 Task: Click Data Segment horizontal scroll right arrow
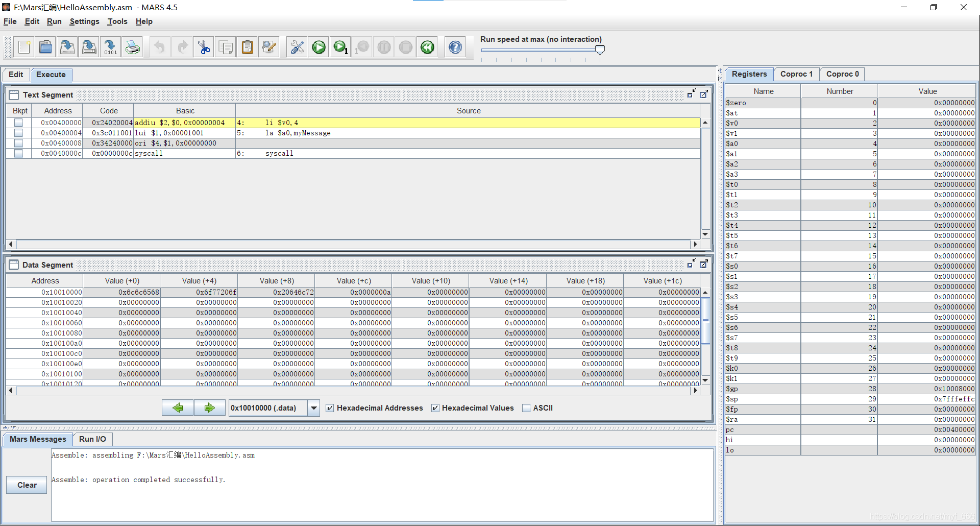pyautogui.click(x=695, y=390)
